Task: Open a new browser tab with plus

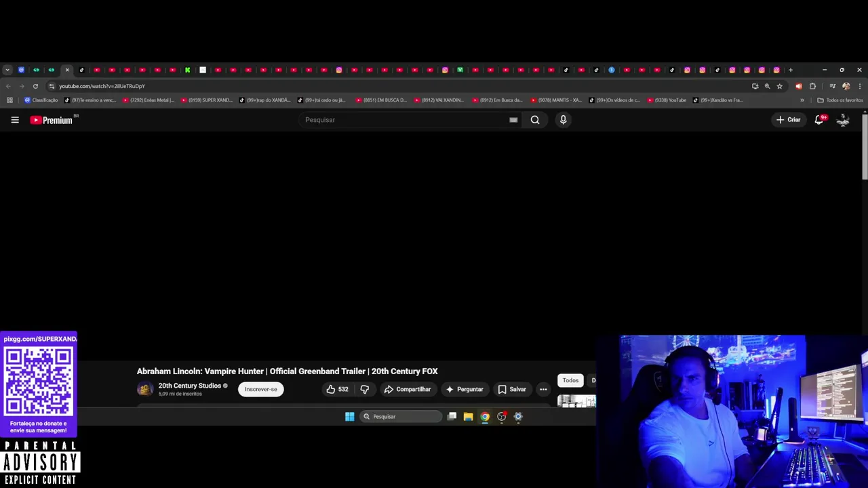Action: pos(790,70)
